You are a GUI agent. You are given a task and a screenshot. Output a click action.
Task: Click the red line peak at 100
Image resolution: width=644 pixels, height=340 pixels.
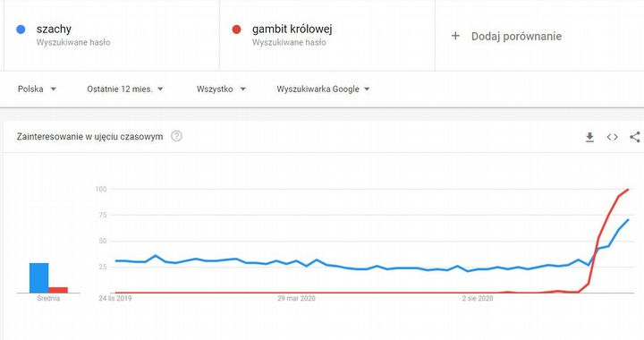click(628, 190)
